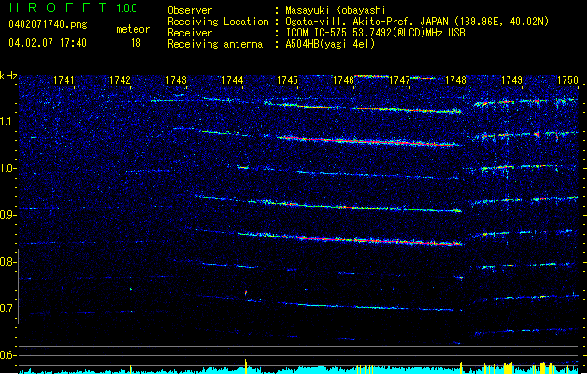Click the 1741 time marker
Viewport: 588px width, 374px height.
click(x=64, y=80)
